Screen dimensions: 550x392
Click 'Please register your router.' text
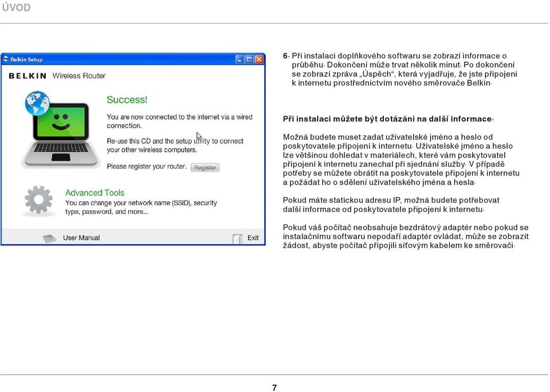[147, 166]
